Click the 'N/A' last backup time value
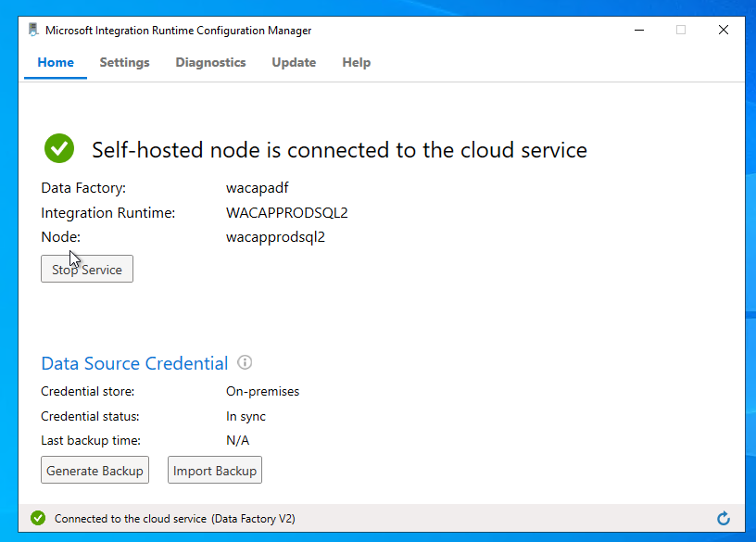This screenshot has height=542, width=756. tap(238, 440)
